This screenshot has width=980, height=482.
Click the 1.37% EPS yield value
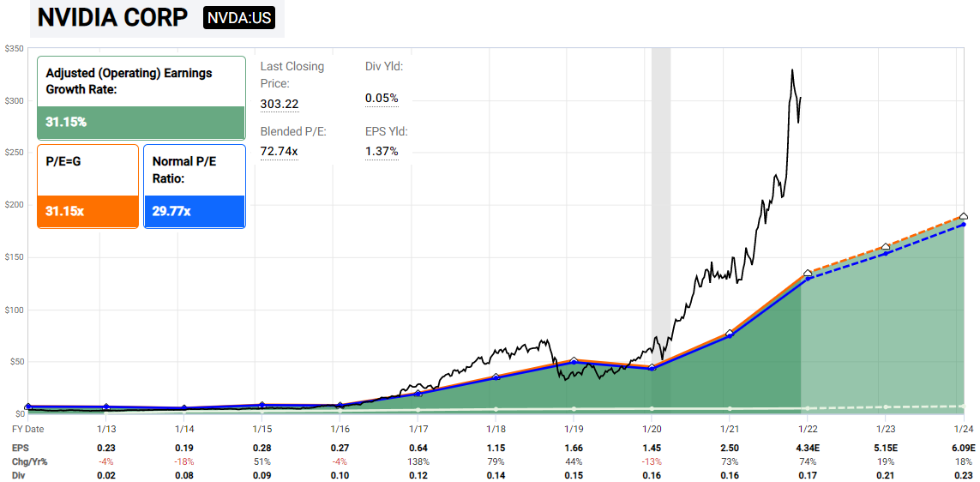click(382, 151)
